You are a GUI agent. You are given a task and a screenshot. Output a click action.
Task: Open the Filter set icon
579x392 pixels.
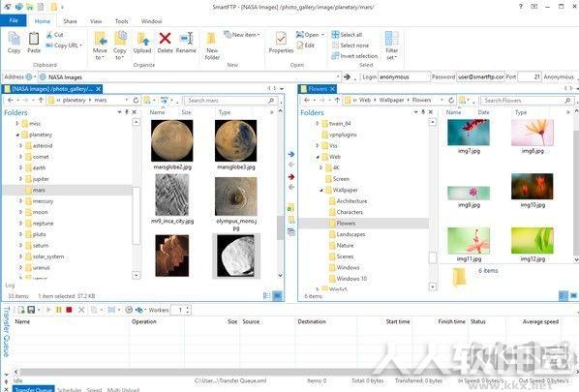click(x=392, y=39)
